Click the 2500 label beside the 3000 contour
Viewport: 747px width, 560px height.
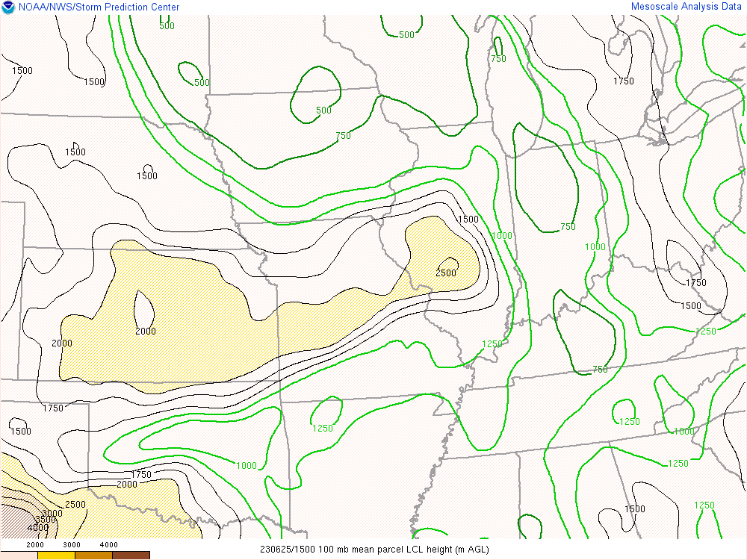[x=75, y=505]
